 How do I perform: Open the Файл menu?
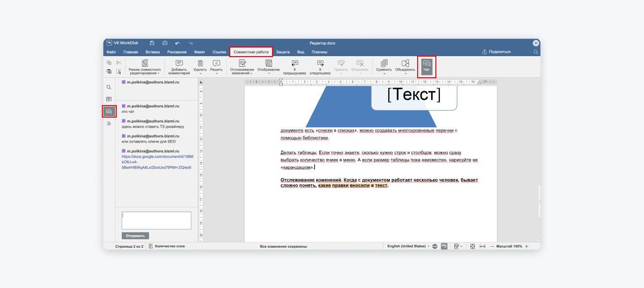tap(111, 52)
